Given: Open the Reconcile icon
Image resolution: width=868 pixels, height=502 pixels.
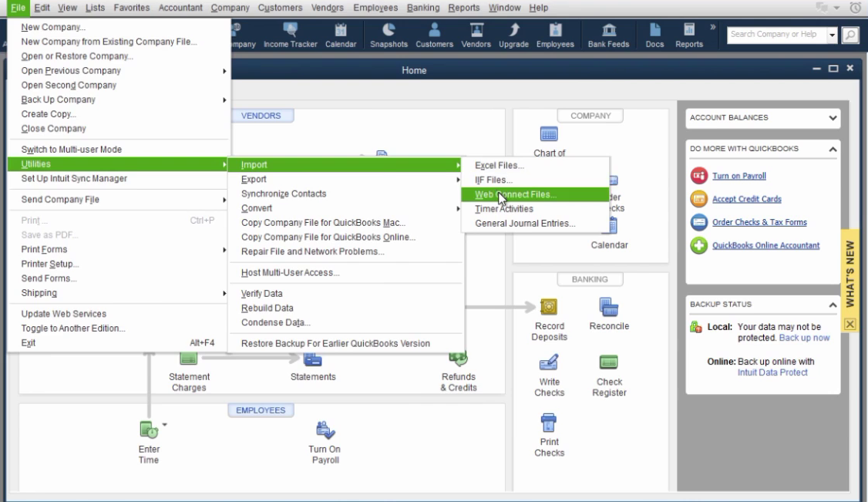Looking at the screenshot, I should [x=608, y=307].
